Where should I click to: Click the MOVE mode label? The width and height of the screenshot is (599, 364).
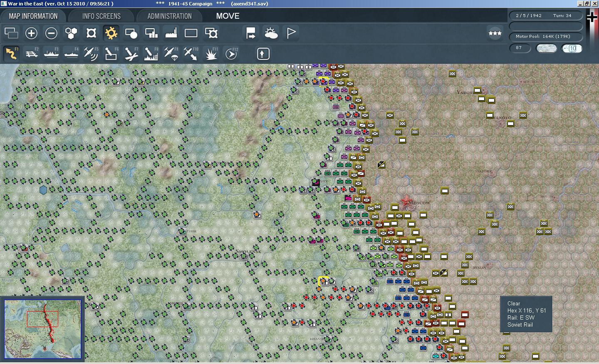coord(228,16)
